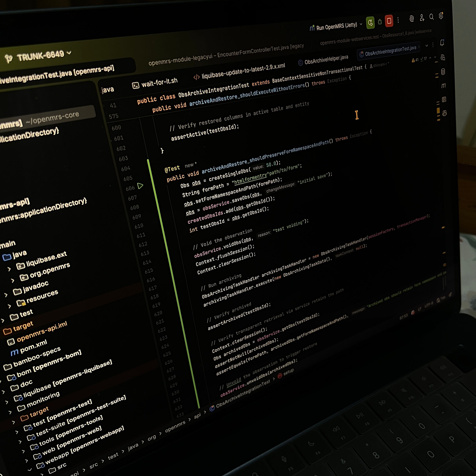Switch to the ObsArchiveHelper.java tab
Image resolution: width=476 pixels, height=476 pixels.
click(x=323, y=60)
